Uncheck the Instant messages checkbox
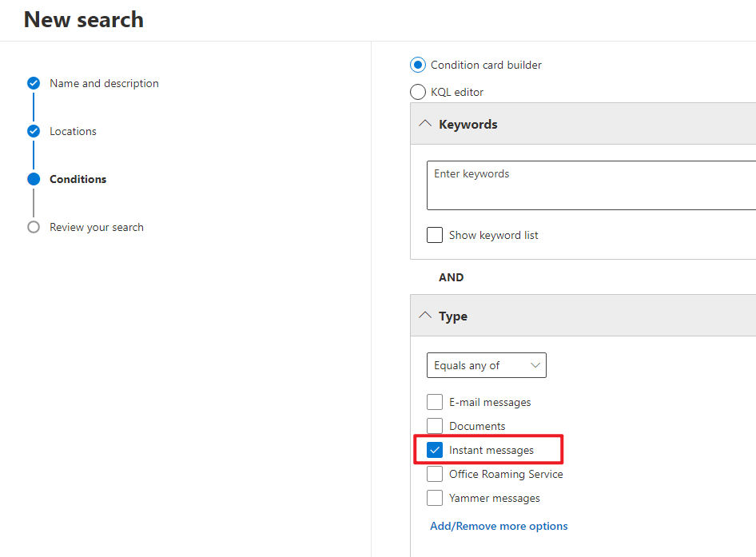The height and width of the screenshot is (557, 756). tap(435, 450)
